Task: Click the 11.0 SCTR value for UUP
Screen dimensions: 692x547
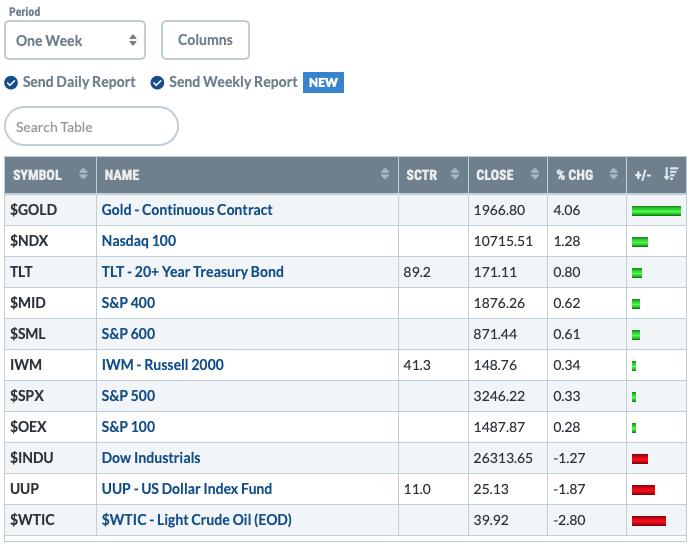Action: point(417,489)
